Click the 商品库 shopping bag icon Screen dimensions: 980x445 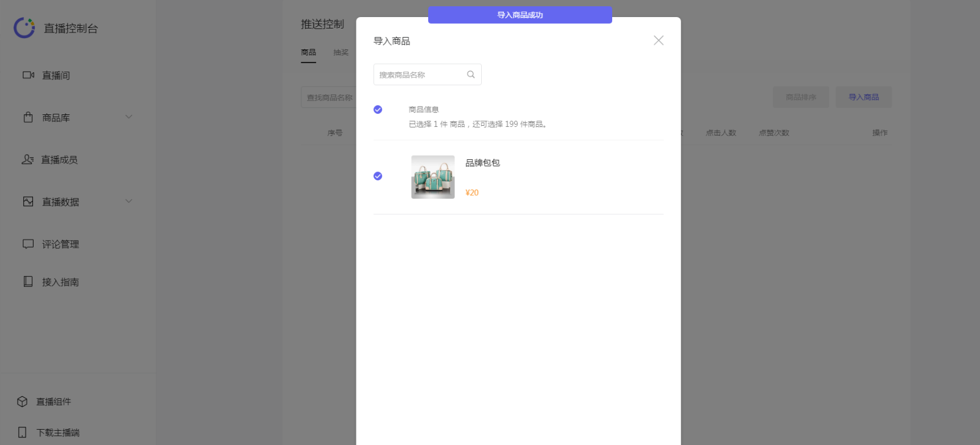point(28,117)
